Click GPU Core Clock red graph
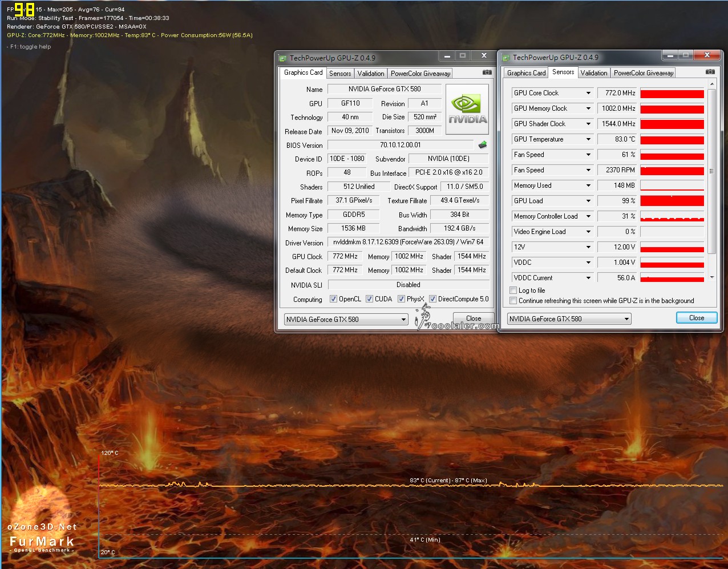Screen dimensions: 728x569 tap(672, 93)
